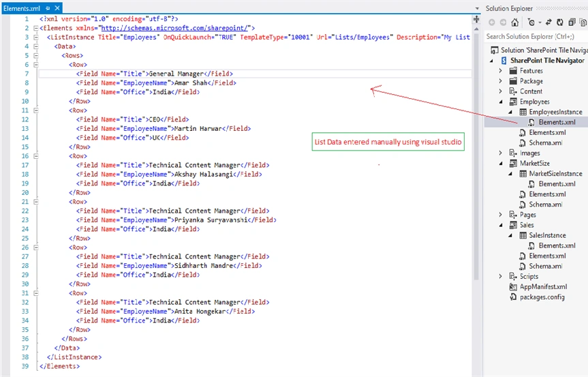The width and height of the screenshot is (588, 377).
Task: Expand the Scripts node
Action: pos(501,277)
